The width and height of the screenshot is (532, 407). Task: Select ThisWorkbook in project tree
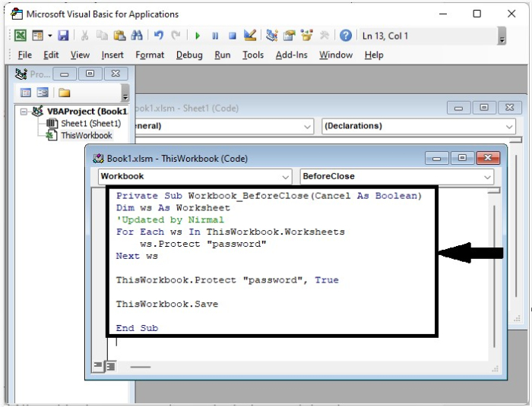click(x=86, y=136)
